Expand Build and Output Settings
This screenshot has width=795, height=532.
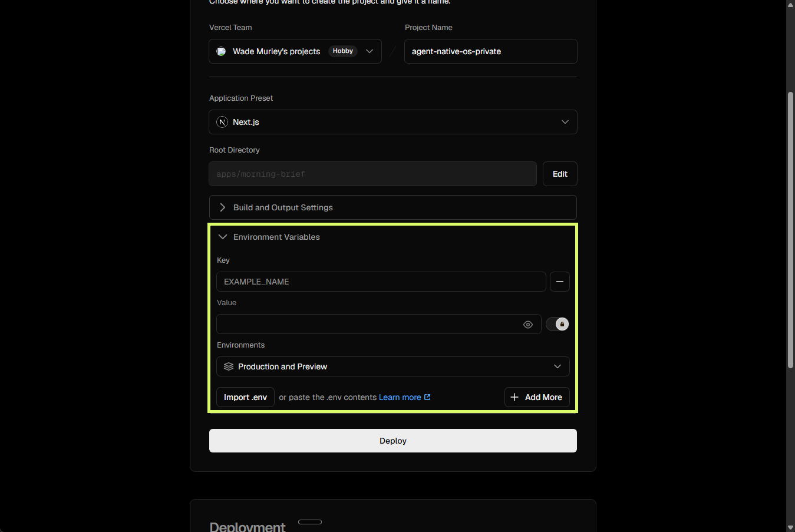click(393, 207)
